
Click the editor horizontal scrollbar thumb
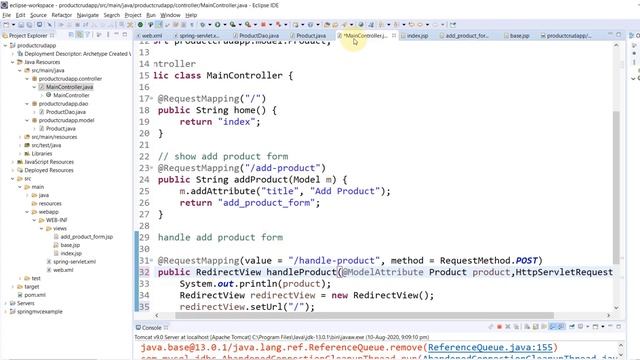[x=364, y=315]
